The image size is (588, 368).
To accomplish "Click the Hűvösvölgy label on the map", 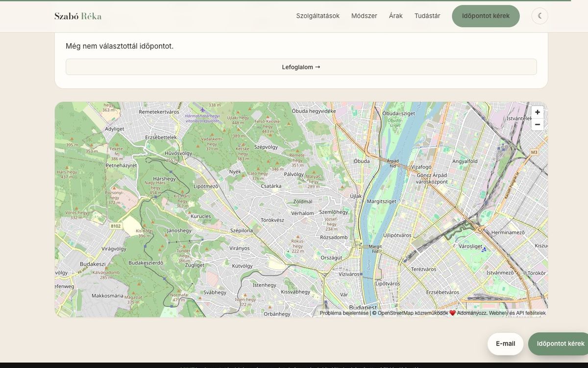I will click(178, 153).
